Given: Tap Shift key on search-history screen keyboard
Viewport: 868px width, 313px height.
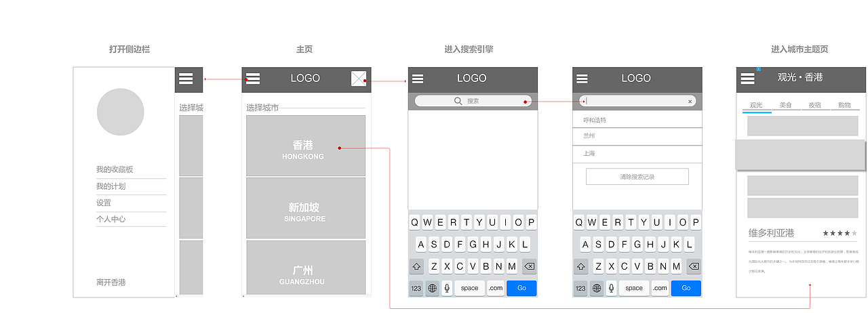Looking at the screenshot, I should coord(580,266).
